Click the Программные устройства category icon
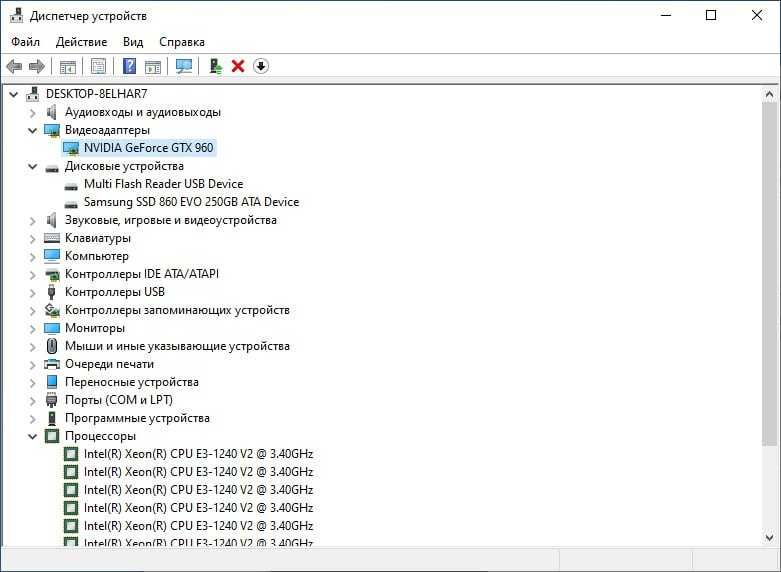This screenshot has width=781, height=572. (52, 418)
